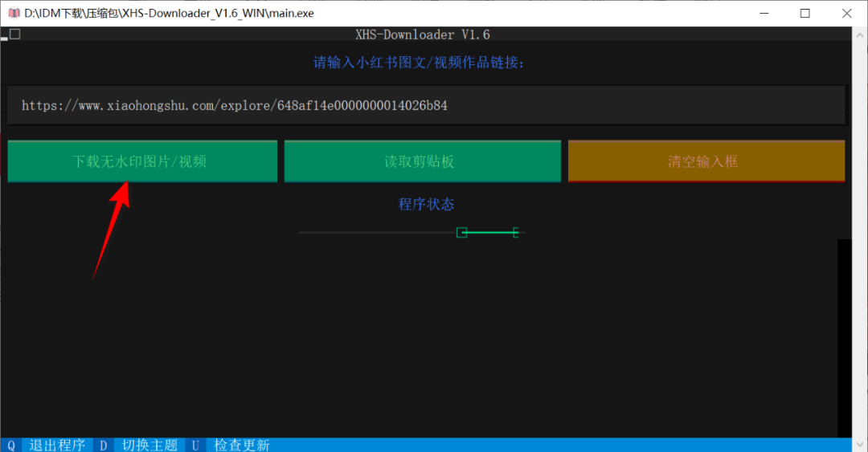Click the D key hint in footer
This screenshot has width=868, height=452.
coord(104,445)
